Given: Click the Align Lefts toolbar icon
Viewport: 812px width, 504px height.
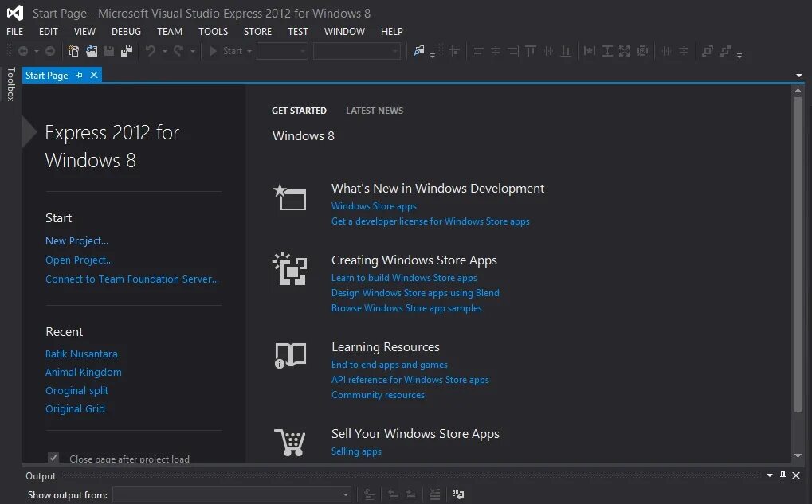Looking at the screenshot, I should [478, 51].
